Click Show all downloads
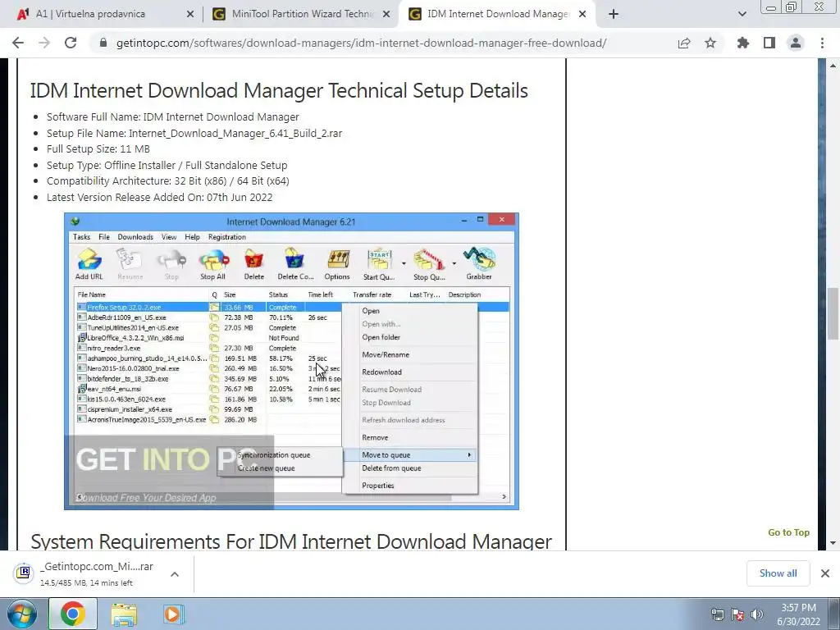 (778, 573)
